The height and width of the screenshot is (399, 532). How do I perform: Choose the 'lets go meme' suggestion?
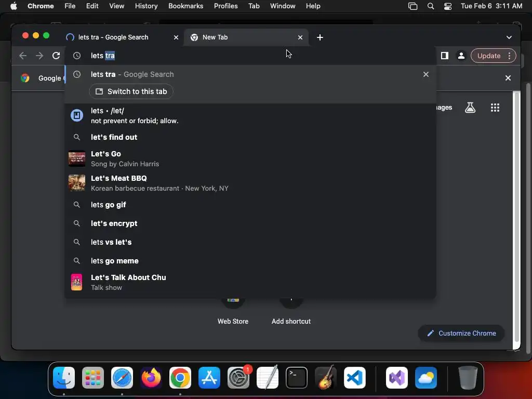pos(250,261)
